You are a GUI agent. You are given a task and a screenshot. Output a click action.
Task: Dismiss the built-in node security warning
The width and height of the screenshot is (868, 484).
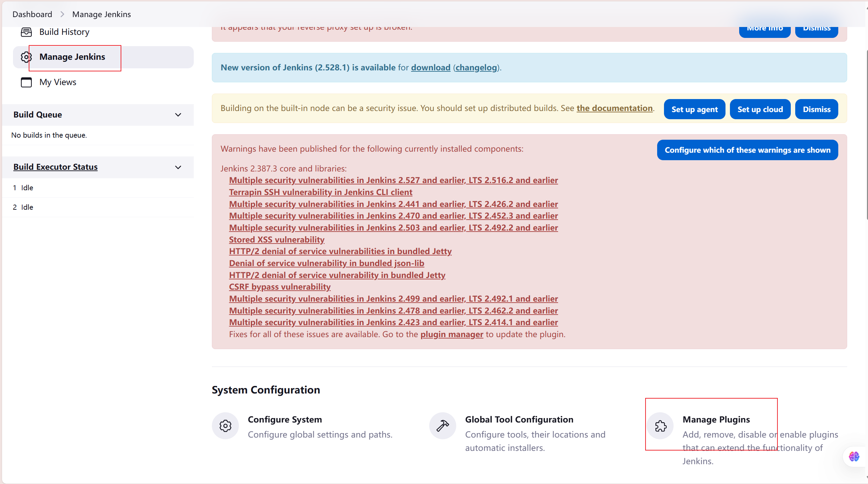[816, 109]
